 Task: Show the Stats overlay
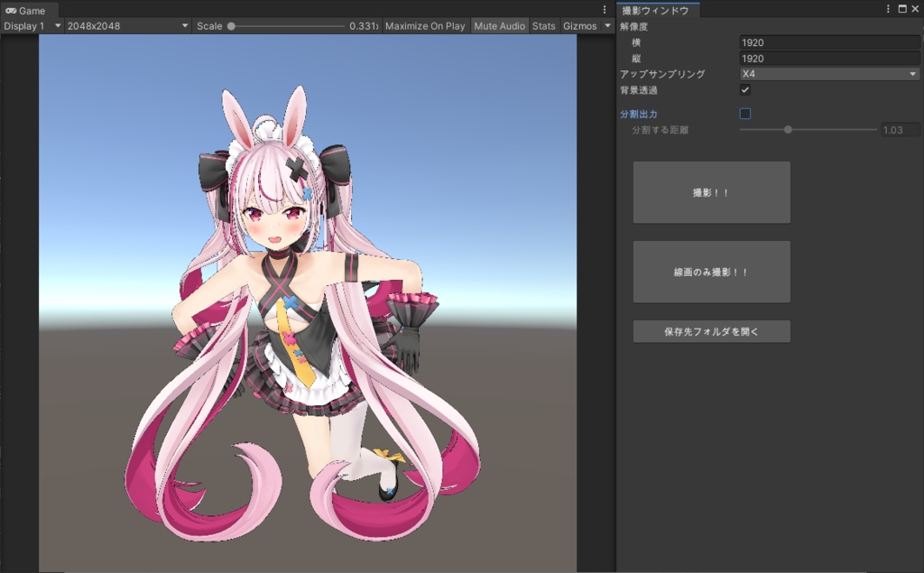[544, 25]
